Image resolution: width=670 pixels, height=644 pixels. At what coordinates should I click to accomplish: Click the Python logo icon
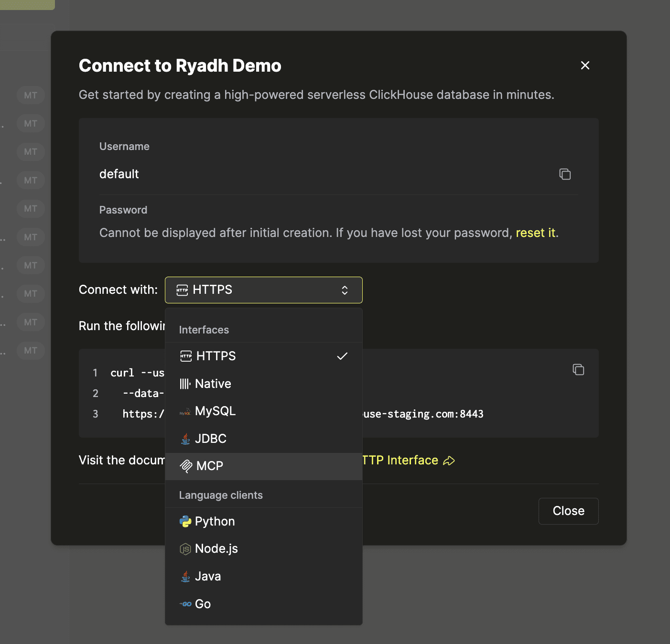point(185,521)
